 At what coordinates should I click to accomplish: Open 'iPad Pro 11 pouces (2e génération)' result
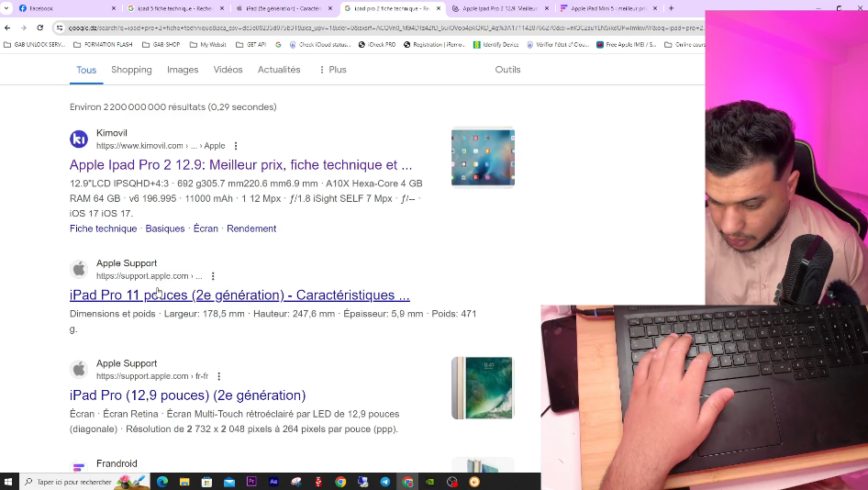[x=239, y=295]
